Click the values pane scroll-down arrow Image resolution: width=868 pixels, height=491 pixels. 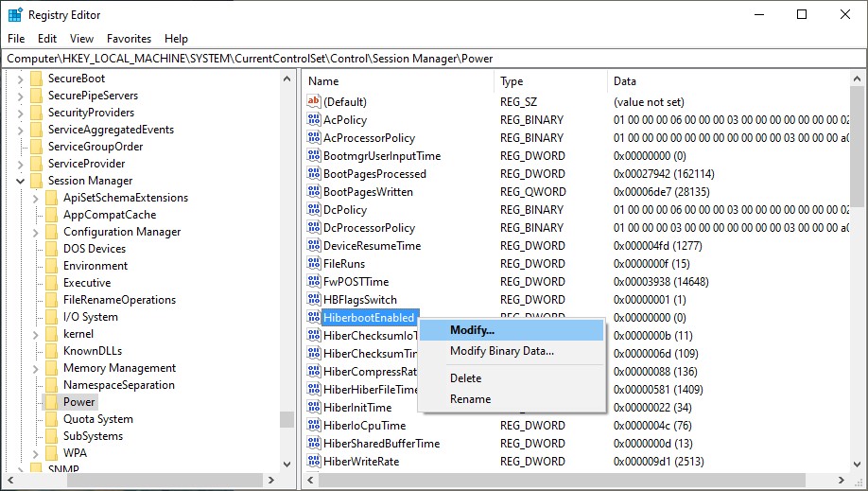[x=857, y=464]
